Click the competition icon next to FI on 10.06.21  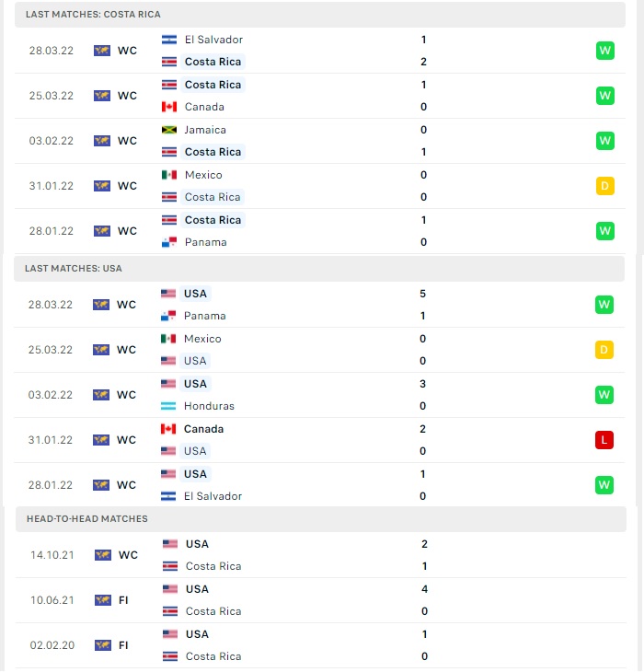(x=103, y=600)
